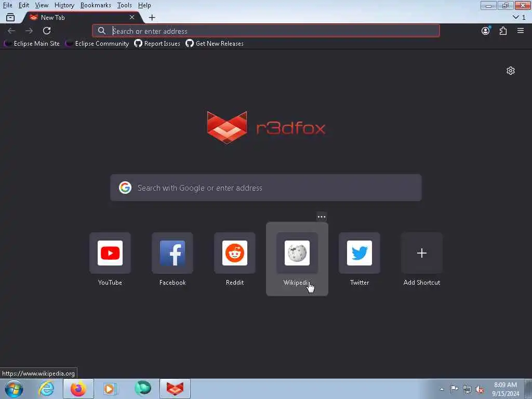This screenshot has width=532, height=399.
Task: Open the Help menu
Action: tap(144, 5)
